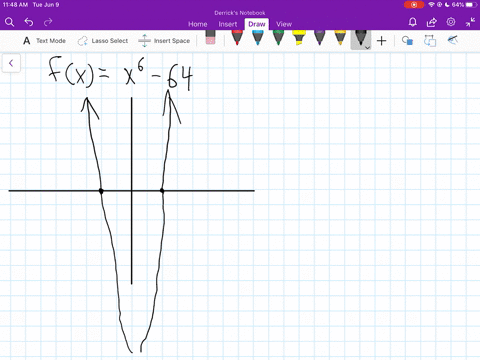The height and width of the screenshot is (360, 480).
Task: Select the Draw tab
Action: coord(257,24)
